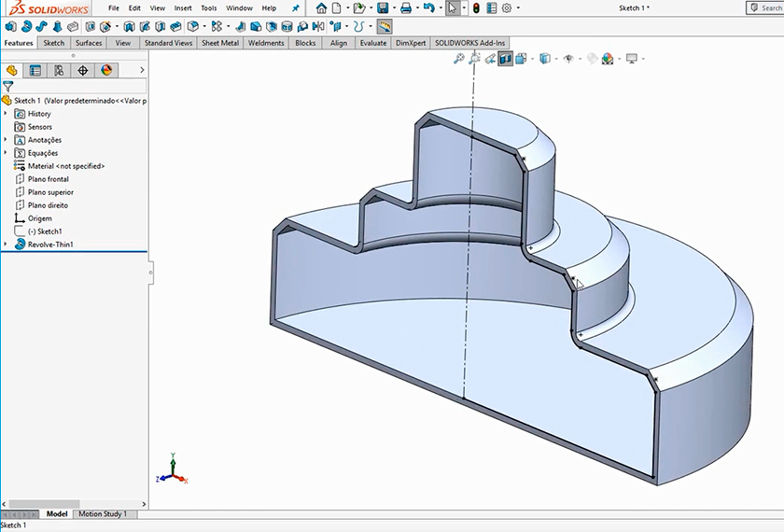
Task: Open the PropertyManager panel tab
Action: [x=35, y=70]
